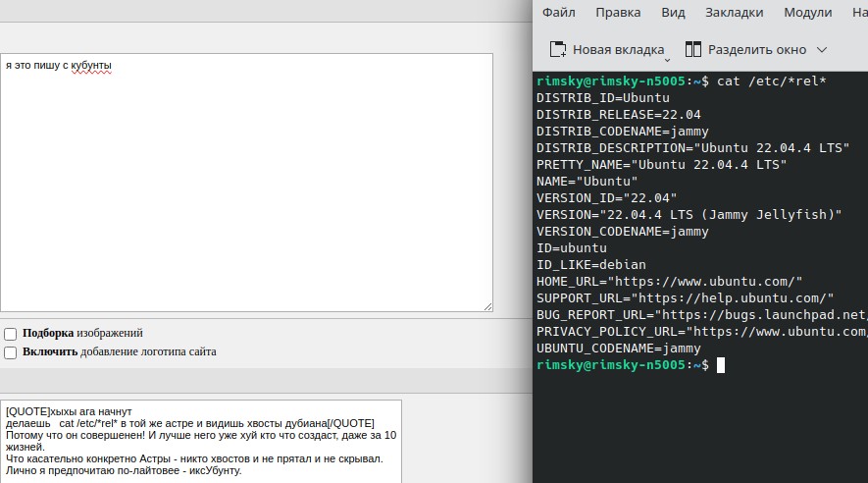
Task: Click the misspelled word кубунты
Action: click(91, 66)
